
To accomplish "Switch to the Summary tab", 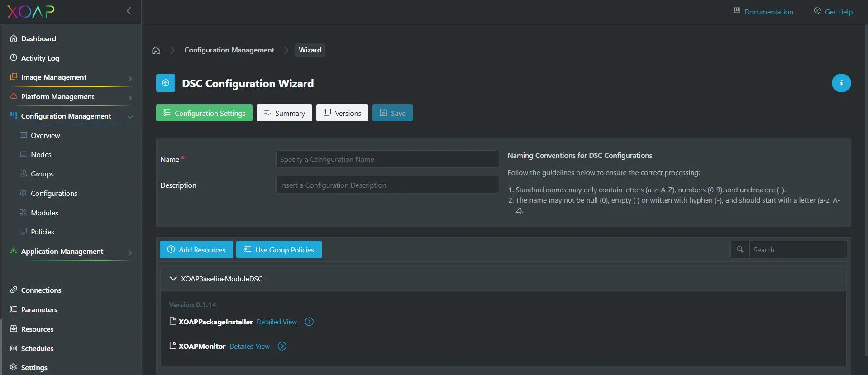I will 284,113.
